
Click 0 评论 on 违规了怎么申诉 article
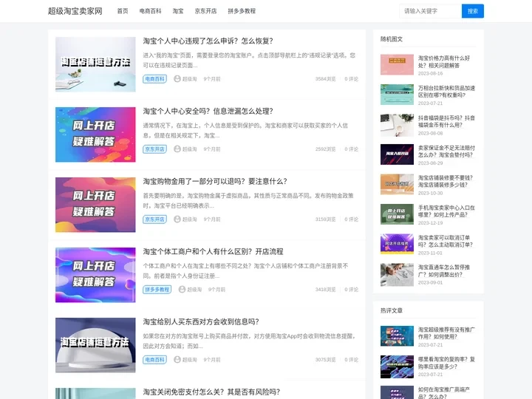pyautogui.click(x=351, y=79)
